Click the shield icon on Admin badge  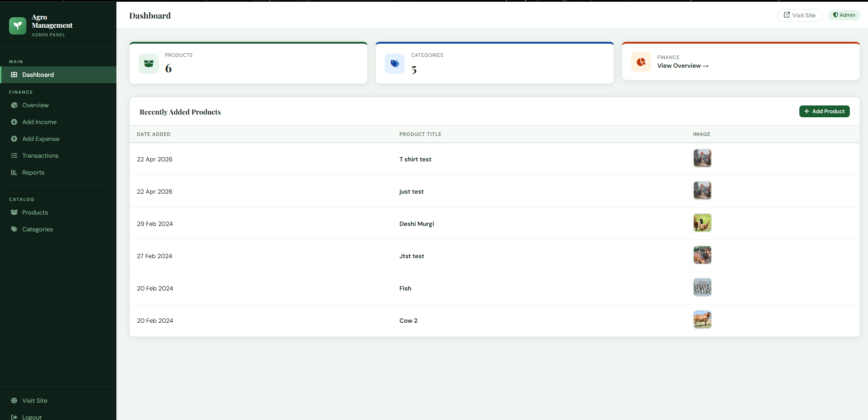pyautogui.click(x=835, y=15)
